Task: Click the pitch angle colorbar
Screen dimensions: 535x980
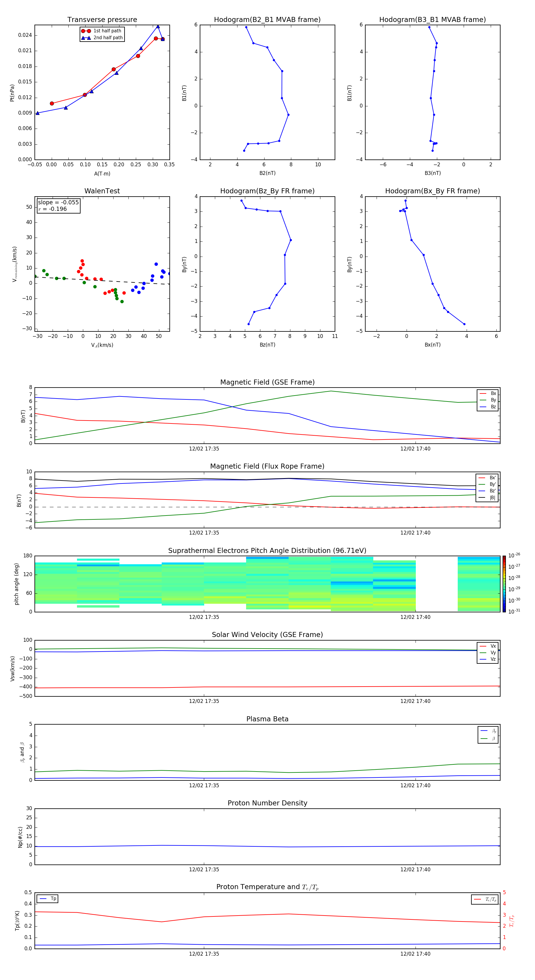Action: pyautogui.click(x=504, y=584)
